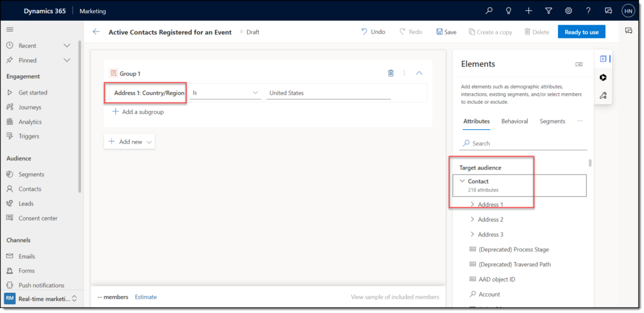Open the 'Is' operator dropdown
The image size is (644, 313).
225,93
